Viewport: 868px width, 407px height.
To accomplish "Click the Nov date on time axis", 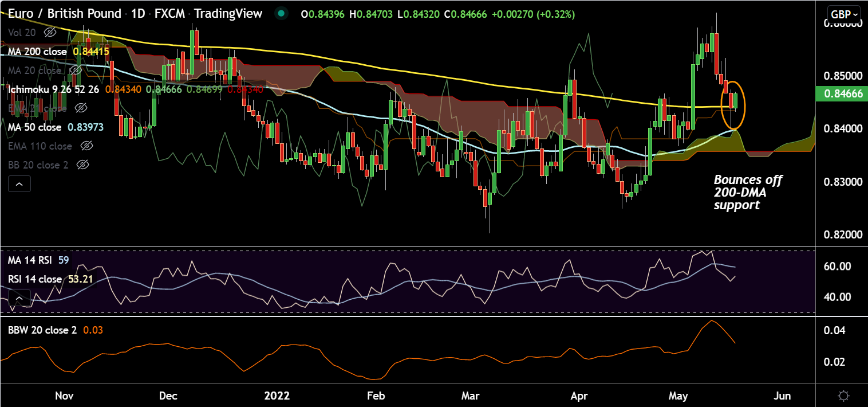I will pos(64,396).
